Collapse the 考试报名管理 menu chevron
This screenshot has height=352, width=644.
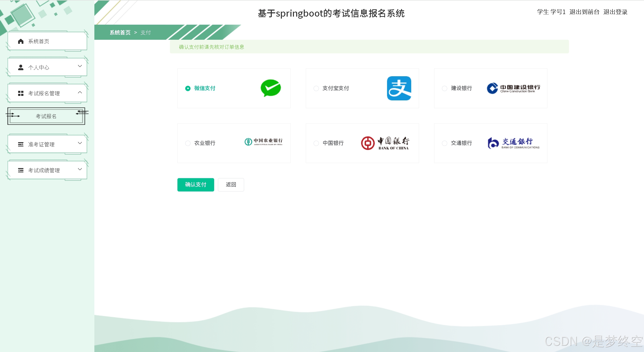pos(80,92)
